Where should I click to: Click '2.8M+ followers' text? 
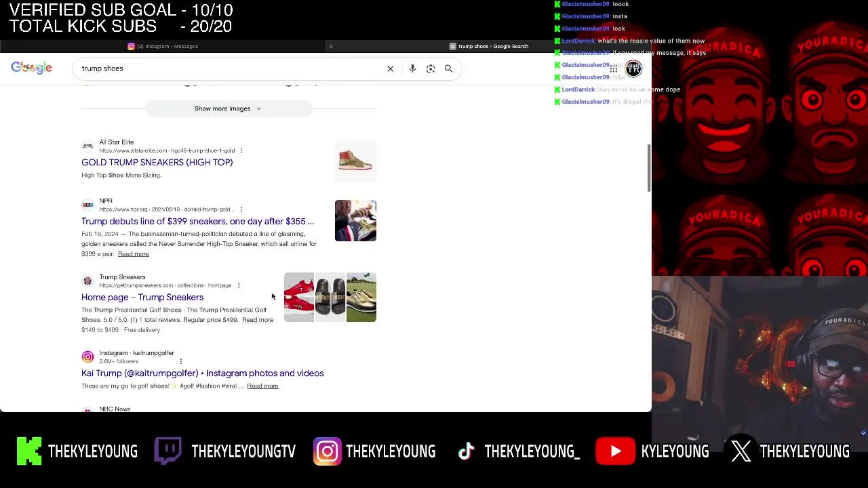point(119,361)
